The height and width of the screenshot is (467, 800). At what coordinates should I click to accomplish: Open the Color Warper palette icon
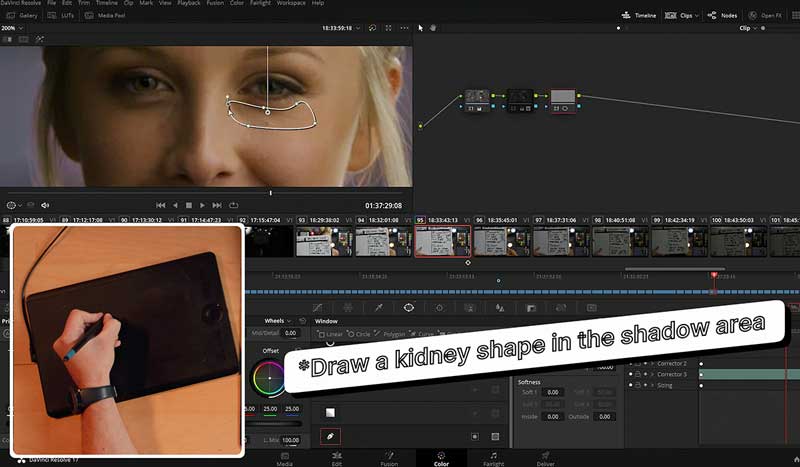[x=348, y=308]
